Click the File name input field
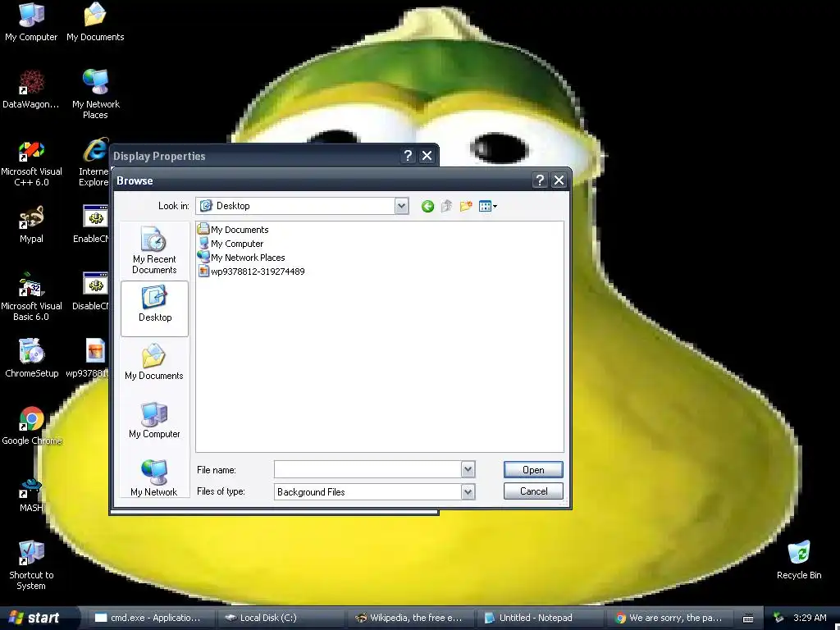The height and width of the screenshot is (630, 840). (x=367, y=470)
